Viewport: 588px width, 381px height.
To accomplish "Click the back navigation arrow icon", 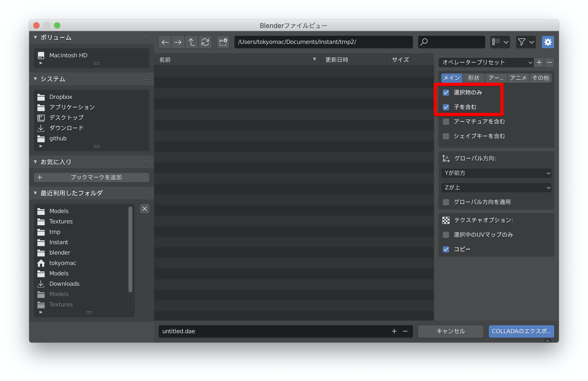I will pyautogui.click(x=165, y=42).
